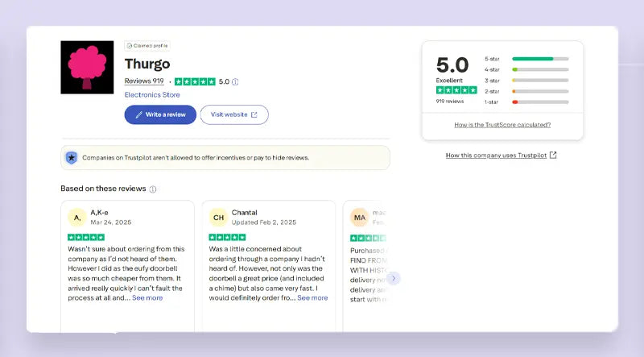The image size is (644, 357).
Task: Click next arrow in reviews carousel
Action: point(393,278)
